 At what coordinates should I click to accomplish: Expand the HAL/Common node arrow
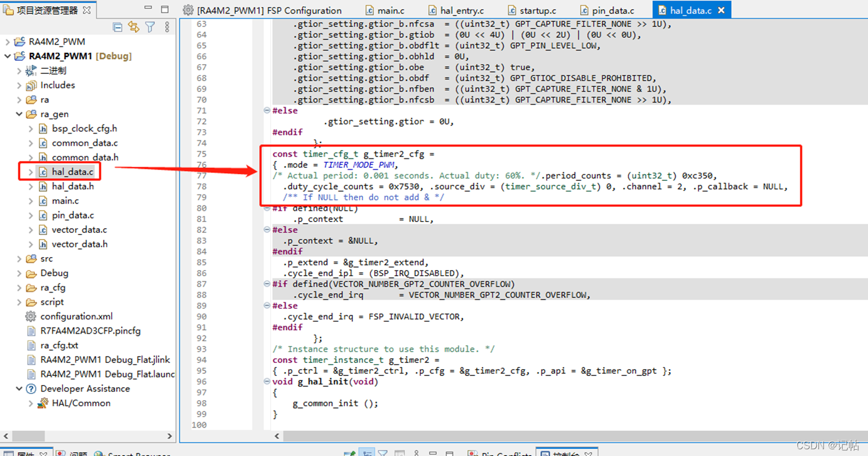[31, 404]
